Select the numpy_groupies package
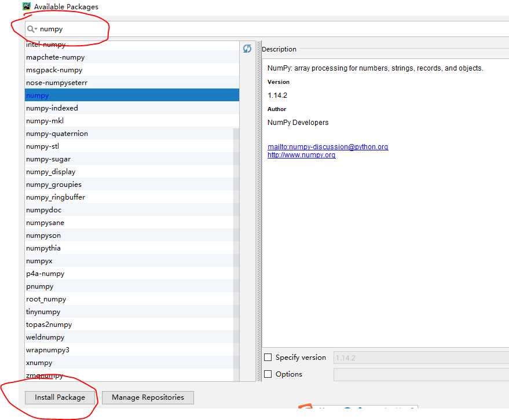 132,185
